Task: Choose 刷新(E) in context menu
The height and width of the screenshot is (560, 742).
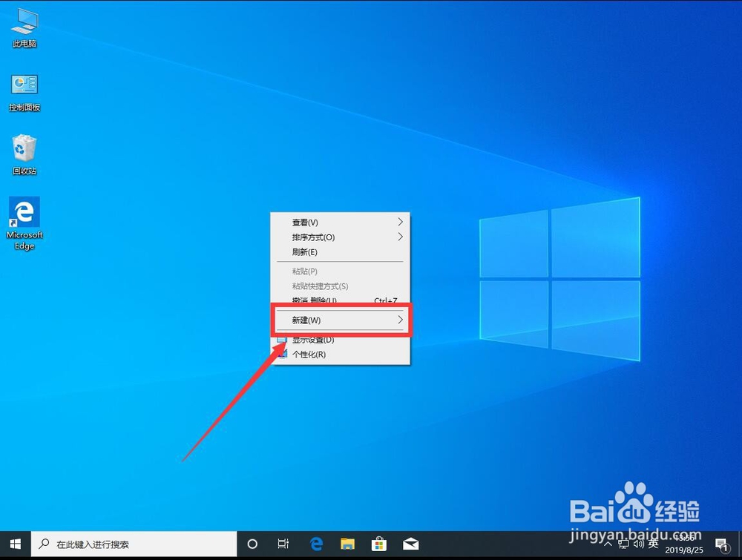Action: coord(341,252)
